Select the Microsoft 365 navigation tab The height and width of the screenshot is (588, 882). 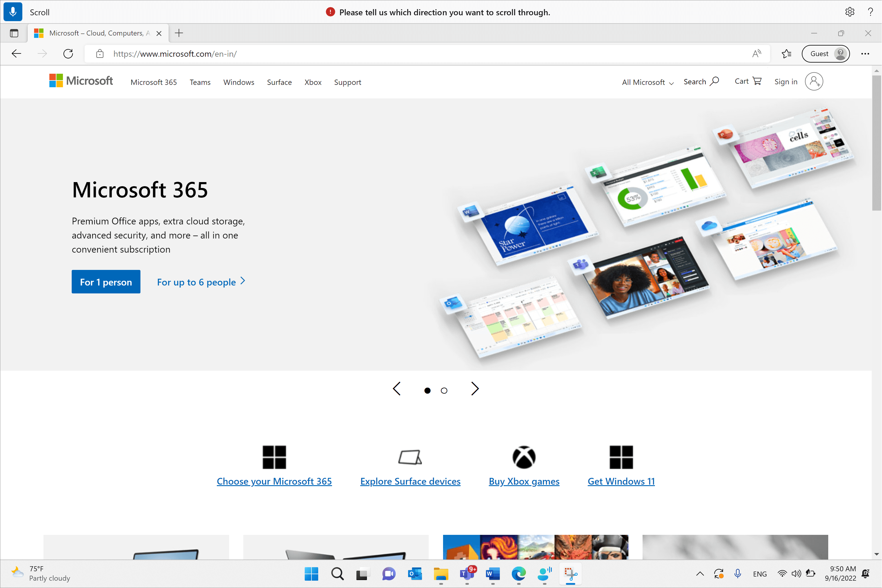pyautogui.click(x=154, y=82)
